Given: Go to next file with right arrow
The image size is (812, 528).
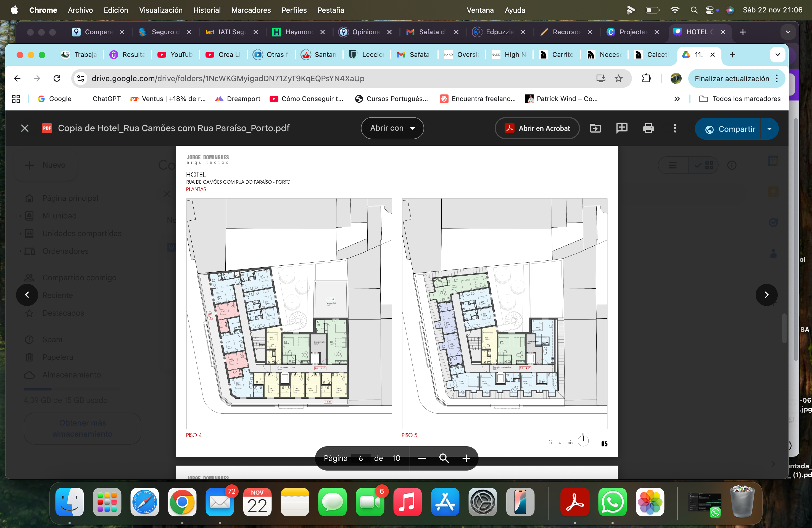Looking at the screenshot, I should 766,295.
